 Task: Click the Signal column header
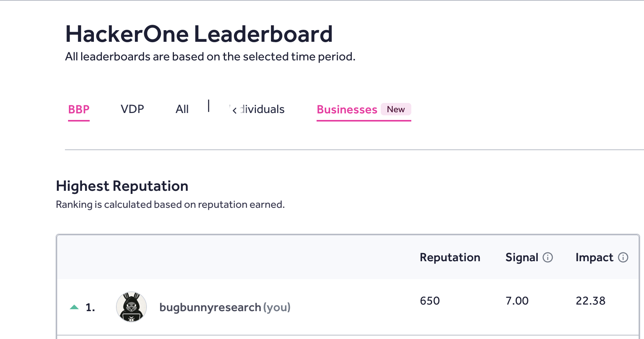[x=522, y=257]
